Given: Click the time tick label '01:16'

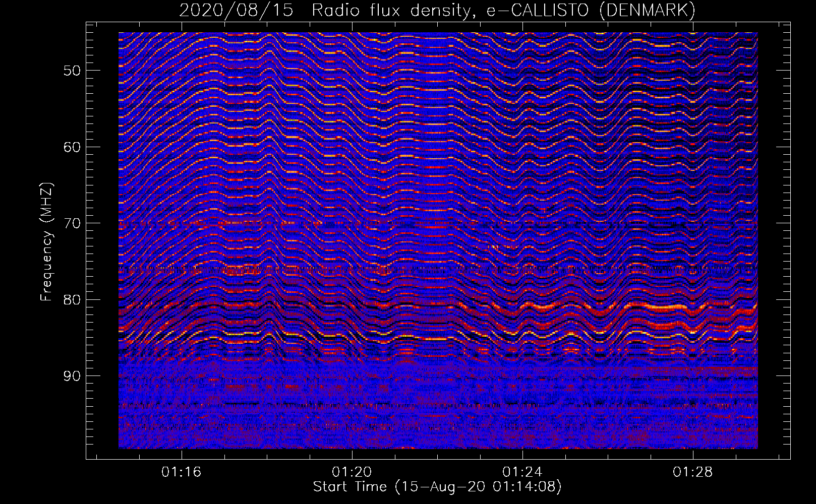Looking at the screenshot, I should (x=181, y=472).
